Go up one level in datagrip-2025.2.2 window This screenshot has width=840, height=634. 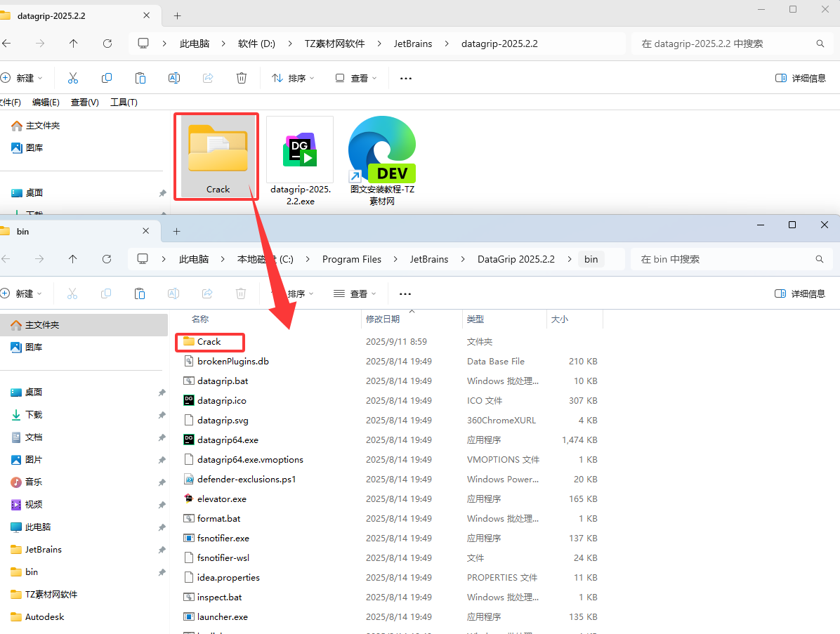point(73,44)
